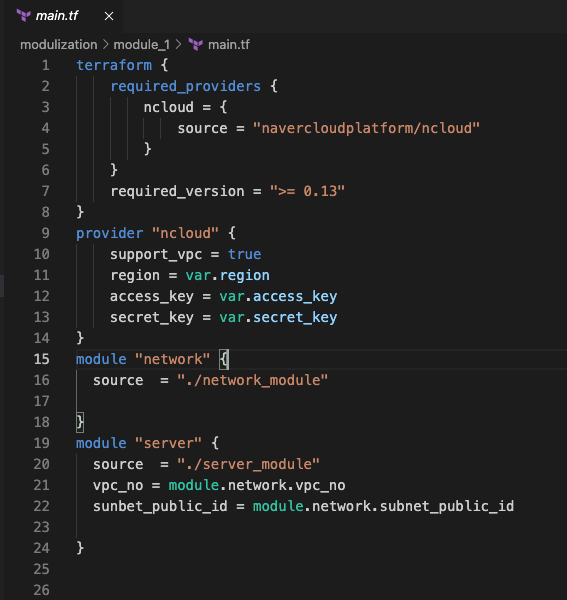567x600 pixels.
Task: Click line number 24 in gutter
Action: [42, 548]
